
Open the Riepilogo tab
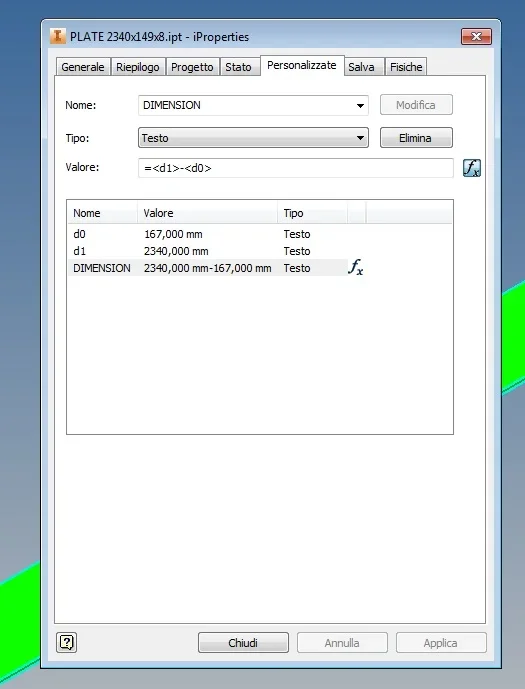point(138,67)
